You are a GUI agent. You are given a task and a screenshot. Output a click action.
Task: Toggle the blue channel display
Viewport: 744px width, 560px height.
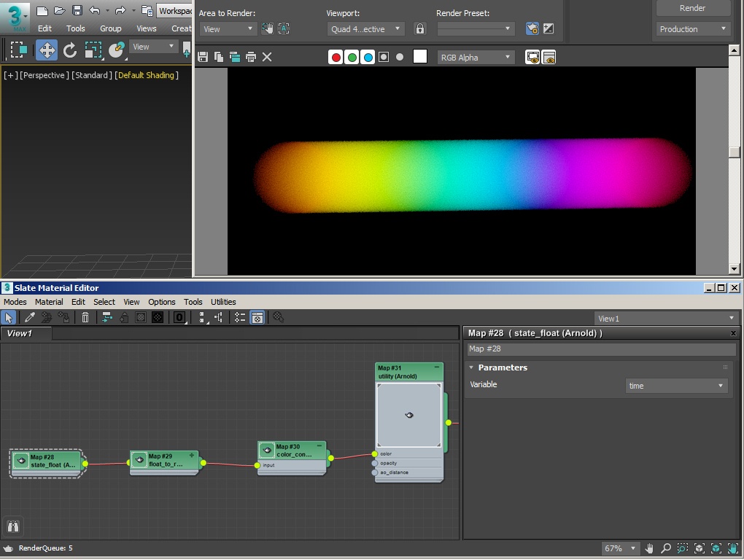[x=368, y=58]
